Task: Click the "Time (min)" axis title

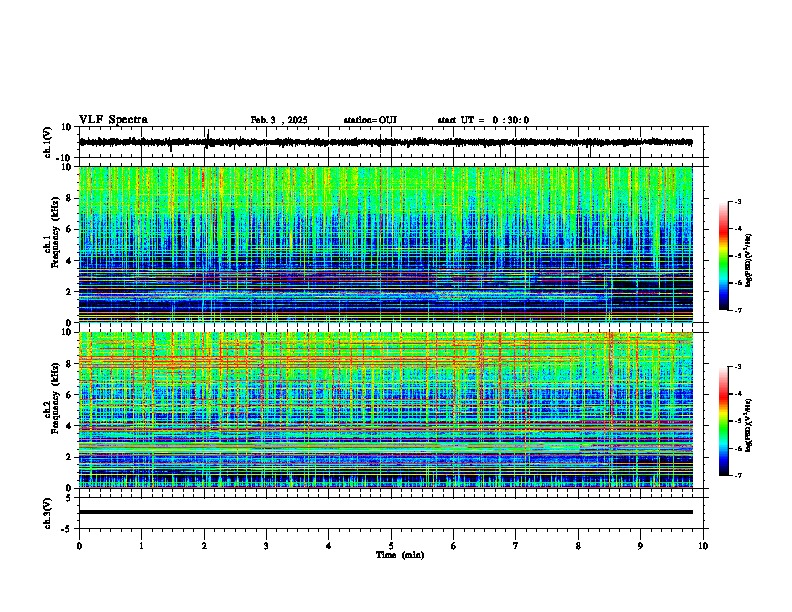Action: [400, 555]
